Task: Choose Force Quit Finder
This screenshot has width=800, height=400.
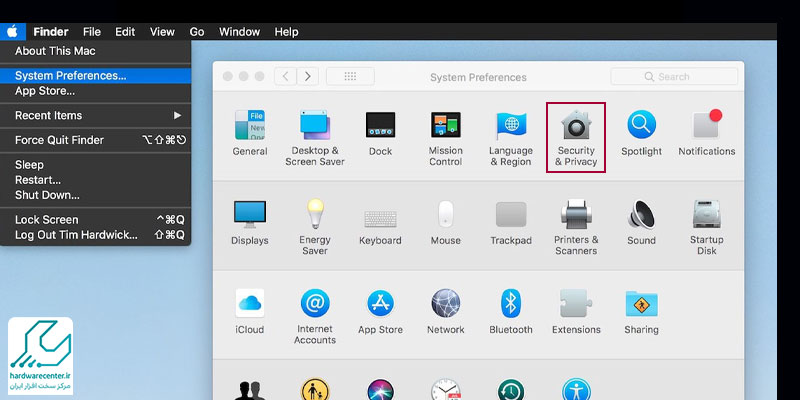Action: pyautogui.click(x=95, y=140)
